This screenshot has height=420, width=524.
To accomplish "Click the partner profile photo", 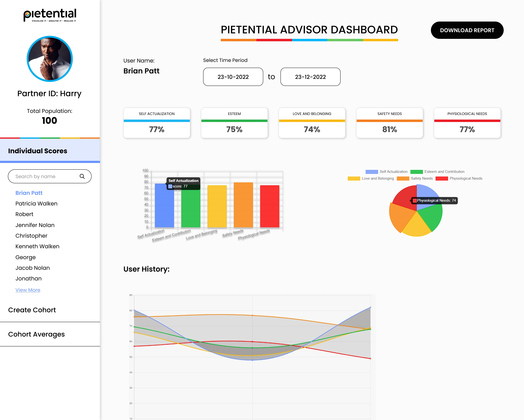I will (x=50, y=59).
